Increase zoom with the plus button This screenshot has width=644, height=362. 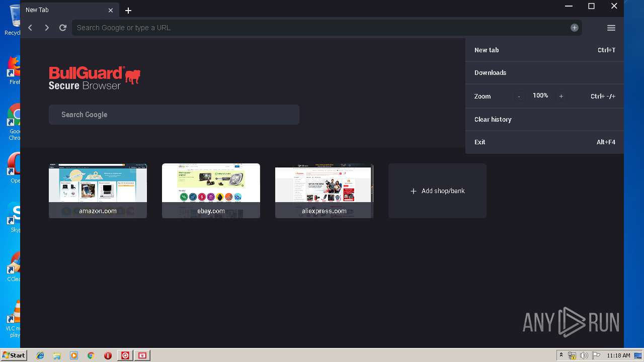(561, 96)
